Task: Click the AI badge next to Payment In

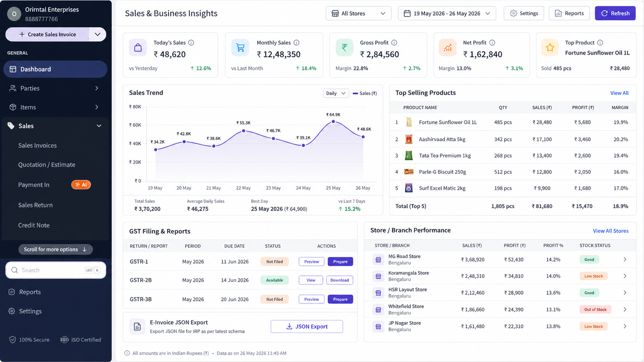Action: tap(81, 185)
